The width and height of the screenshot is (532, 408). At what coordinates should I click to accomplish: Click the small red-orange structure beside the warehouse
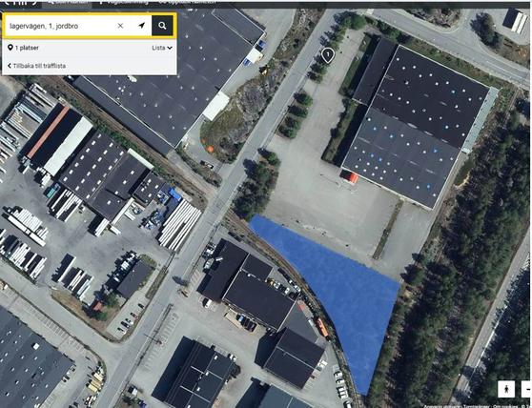tap(350, 176)
